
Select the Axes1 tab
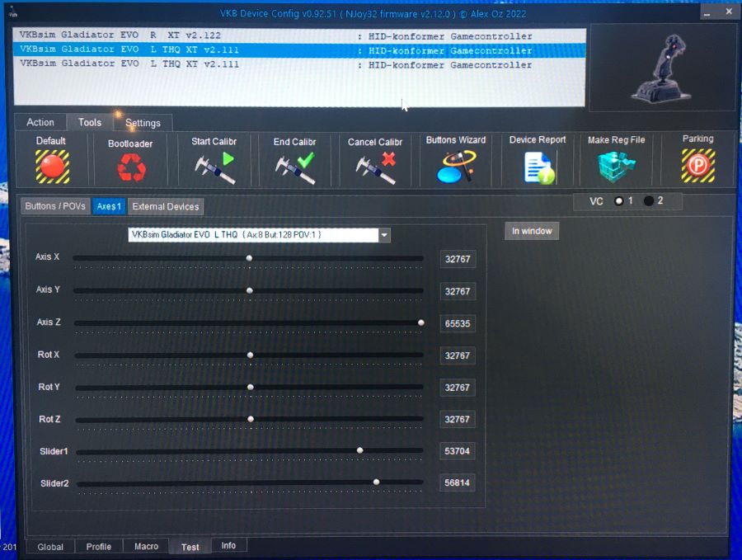point(109,206)
